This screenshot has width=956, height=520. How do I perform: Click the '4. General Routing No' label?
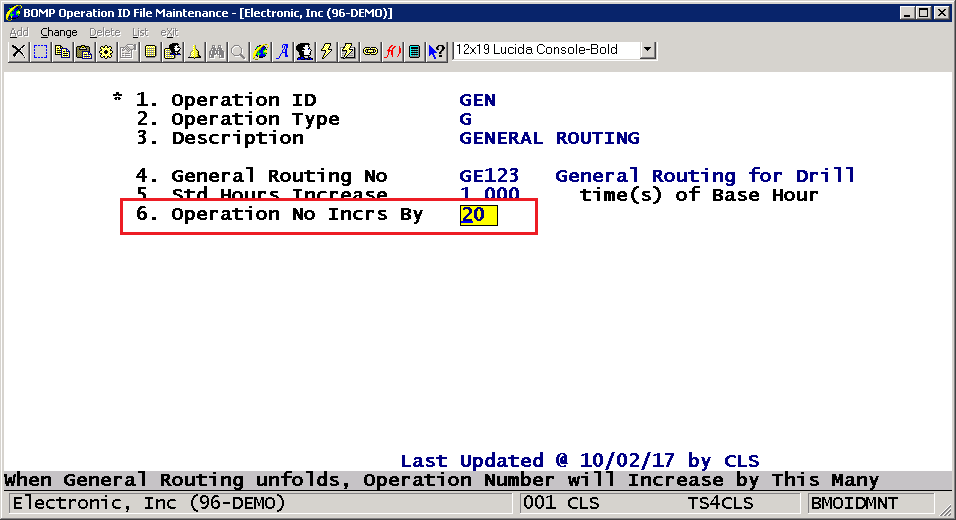click(261, 176)
